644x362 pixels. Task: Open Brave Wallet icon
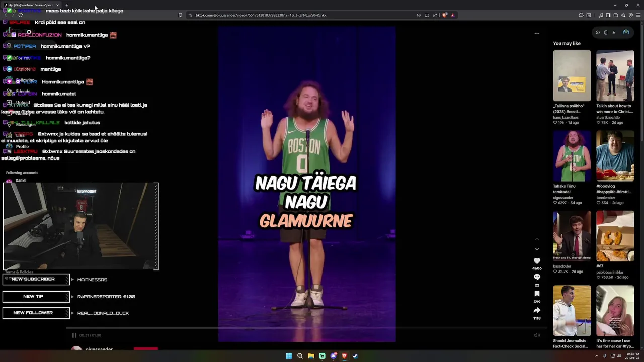tap(615, 15)
